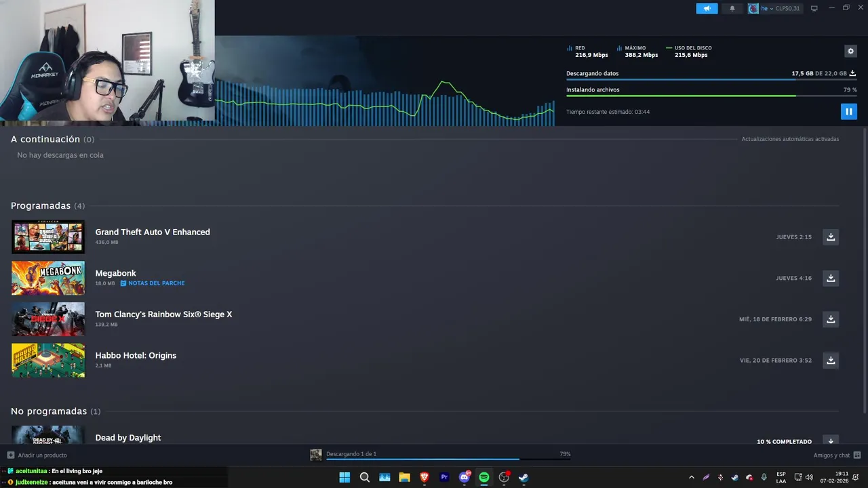The height and width of the screenshot is (488, 868).
Task: Click JUEVES 4:16 scheduled time
Action: click(794, 278)
